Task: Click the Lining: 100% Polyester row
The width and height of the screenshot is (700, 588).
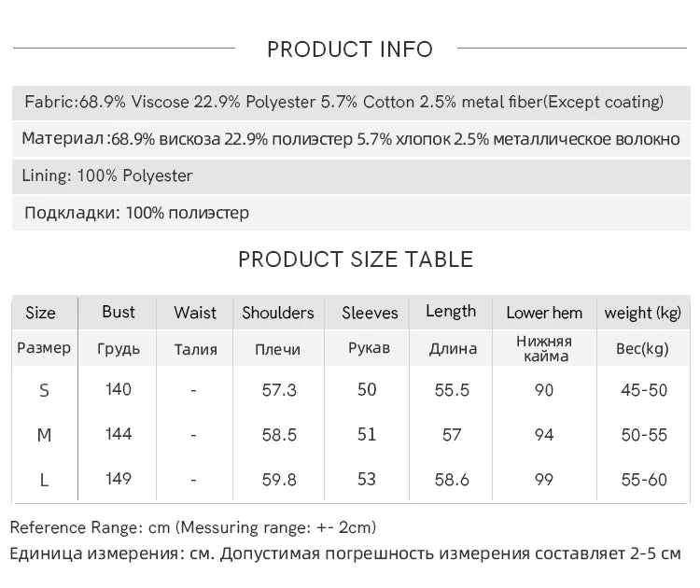Action: tap(108, 175)
